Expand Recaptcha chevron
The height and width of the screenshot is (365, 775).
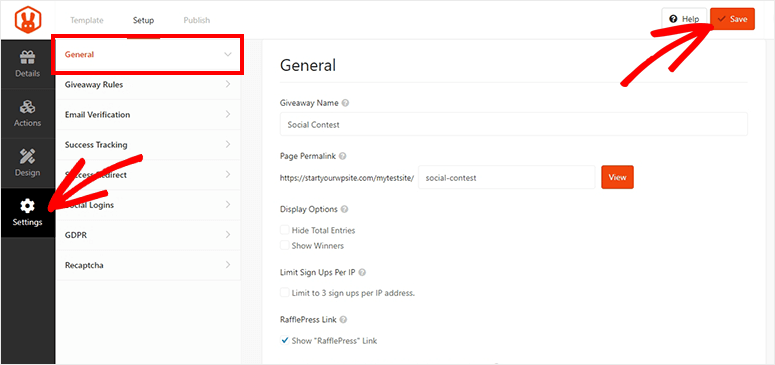pos(228,265)
